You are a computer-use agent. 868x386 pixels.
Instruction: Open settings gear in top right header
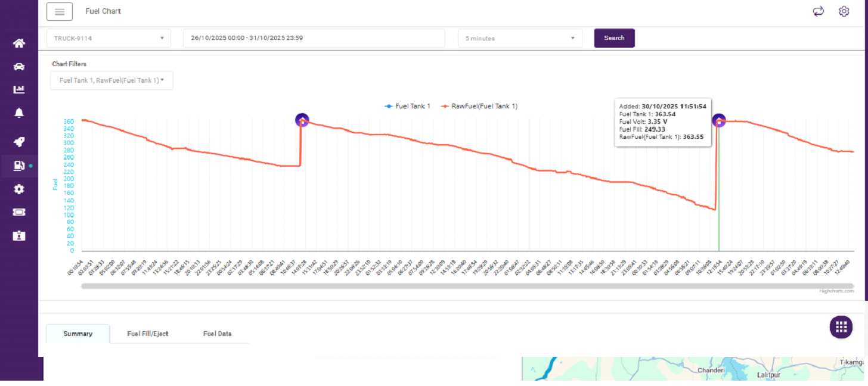[x=844, y=11]
